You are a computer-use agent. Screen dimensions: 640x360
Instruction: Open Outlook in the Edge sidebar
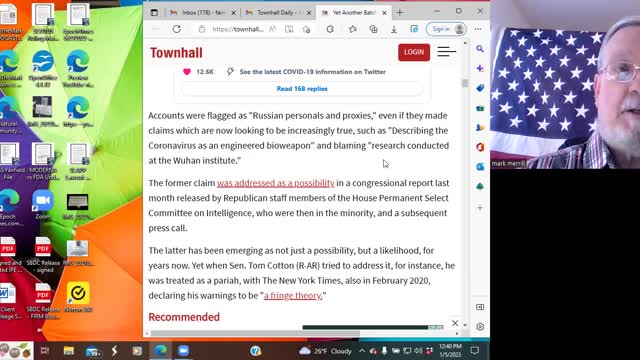pyautogui.click(x=480, y=167)
